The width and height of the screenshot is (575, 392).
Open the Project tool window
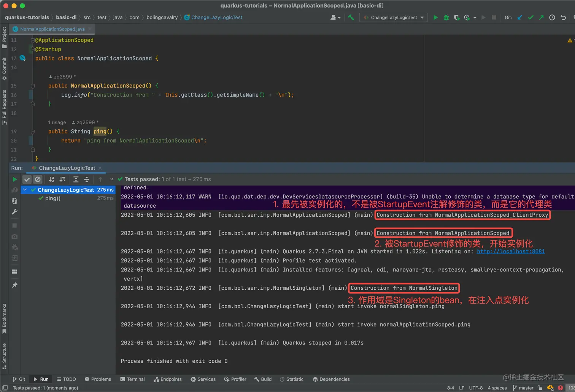coord(4,38)
